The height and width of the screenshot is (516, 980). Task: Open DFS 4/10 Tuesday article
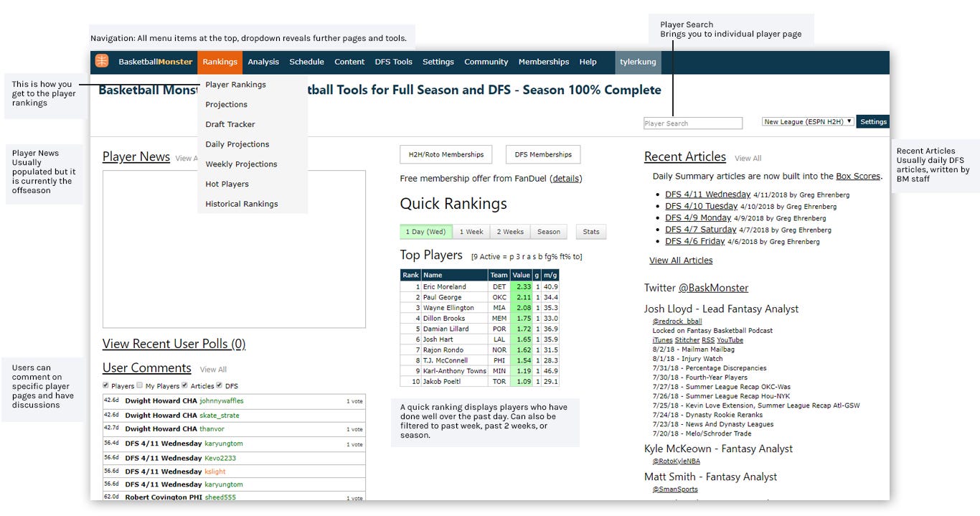pyautogui.click(x=701, y=206)
